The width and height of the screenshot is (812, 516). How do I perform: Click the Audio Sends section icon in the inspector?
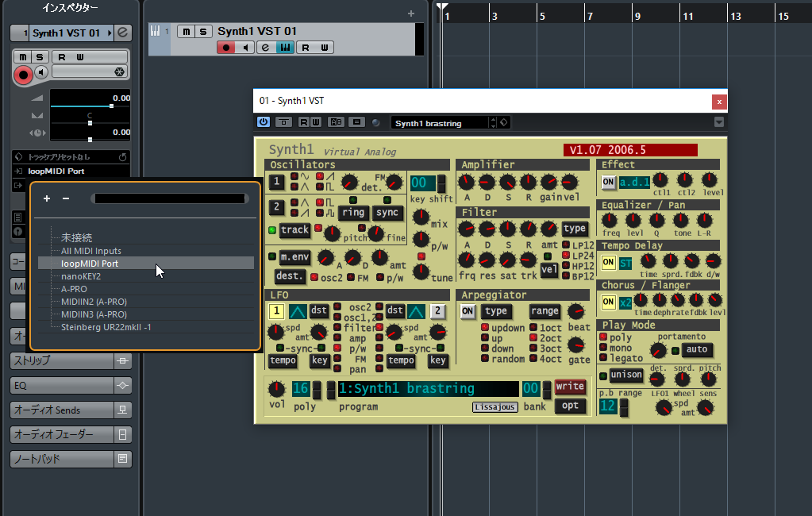123,410
